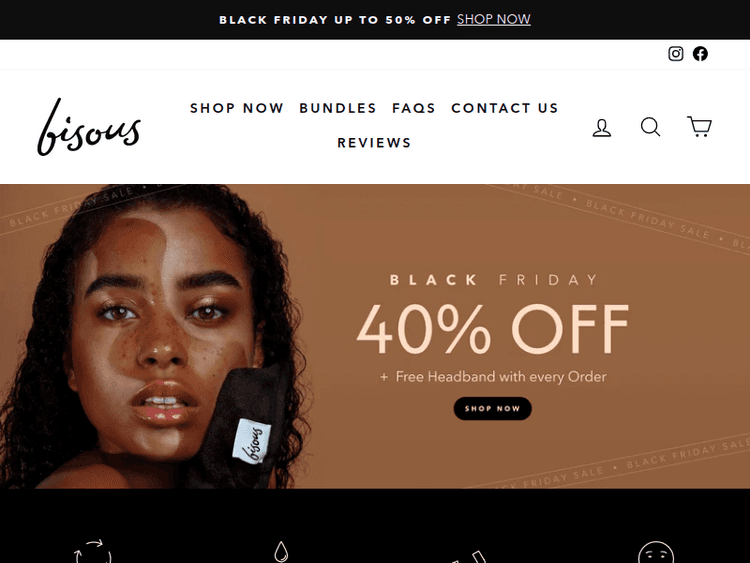Click the circular arrows reusable icon
Viewport: 750px width, 563px height.
(x=93, y=552)
